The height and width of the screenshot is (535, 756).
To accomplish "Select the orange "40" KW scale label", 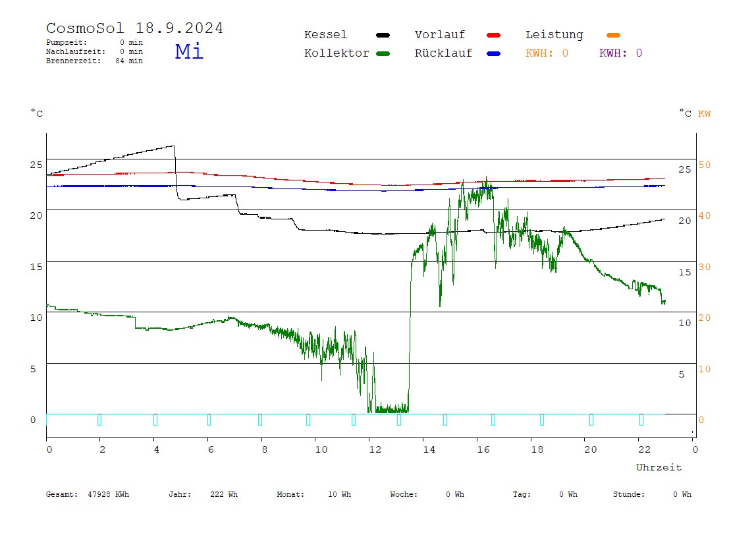I will (705, 215).
